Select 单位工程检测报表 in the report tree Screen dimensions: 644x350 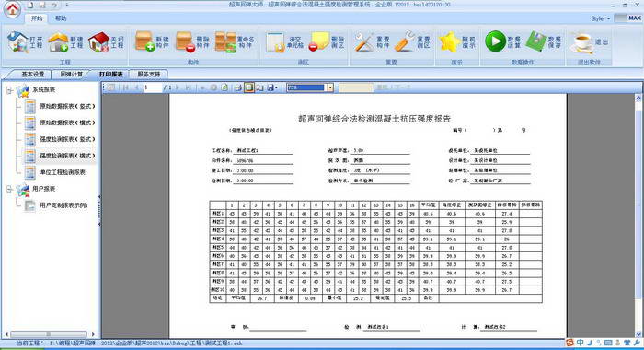(63, 172)
